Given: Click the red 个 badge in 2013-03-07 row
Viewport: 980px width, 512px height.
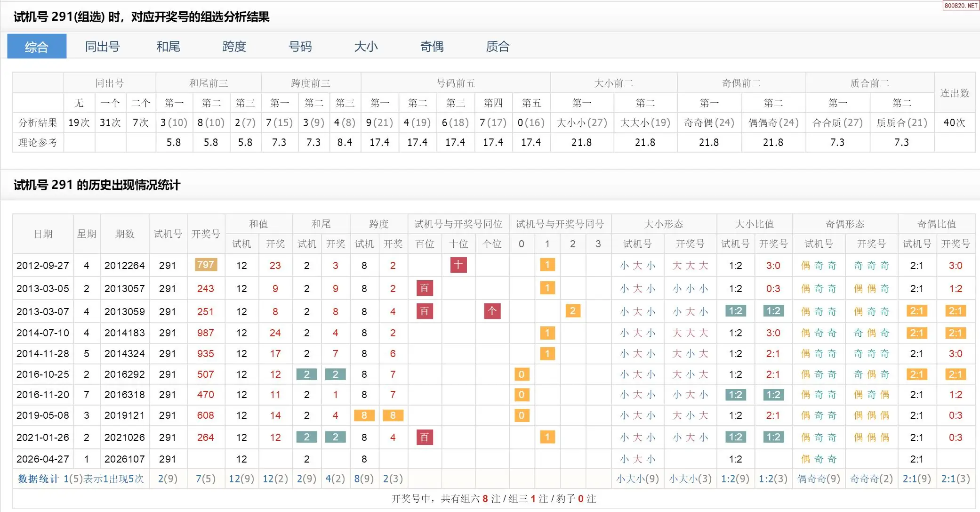Looking at the screenshot, I should 492,311.
